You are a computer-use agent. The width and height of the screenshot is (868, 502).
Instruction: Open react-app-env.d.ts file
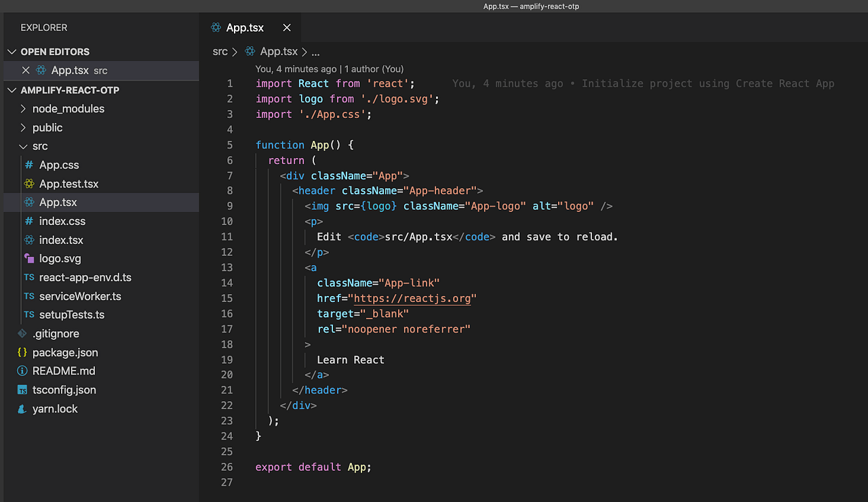[85, 278]
